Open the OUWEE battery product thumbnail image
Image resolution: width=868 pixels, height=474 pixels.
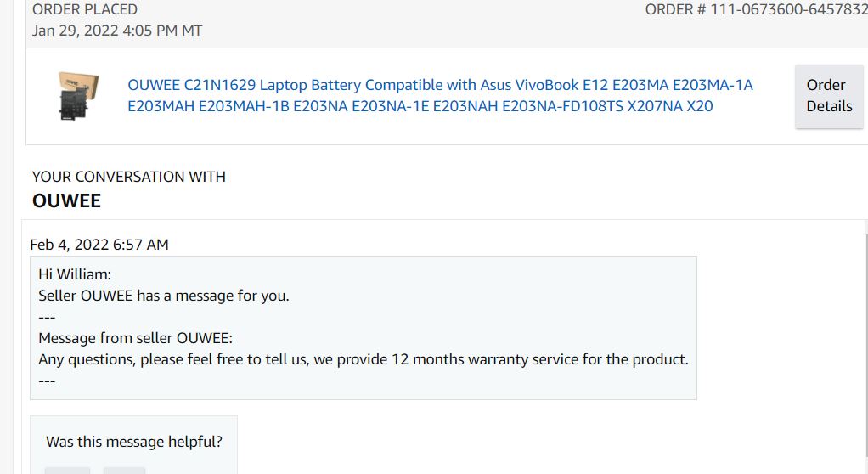pyautogui.click(x=79, y=96)
